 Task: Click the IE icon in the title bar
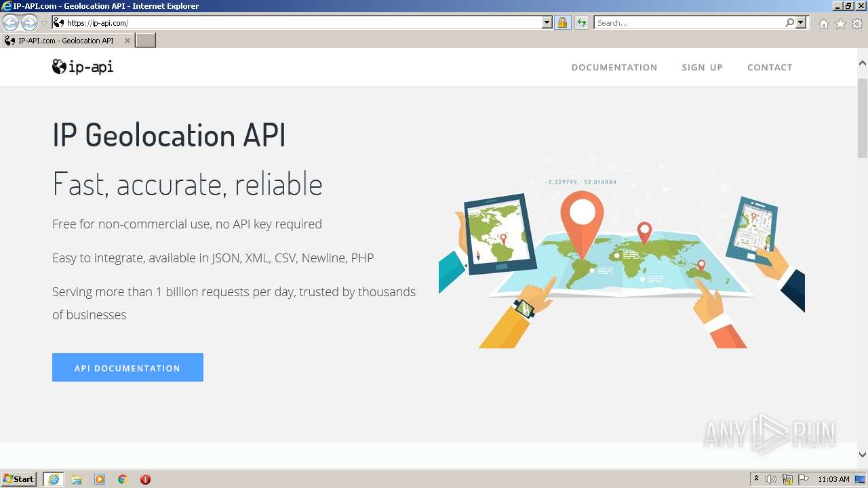point(6,6)
